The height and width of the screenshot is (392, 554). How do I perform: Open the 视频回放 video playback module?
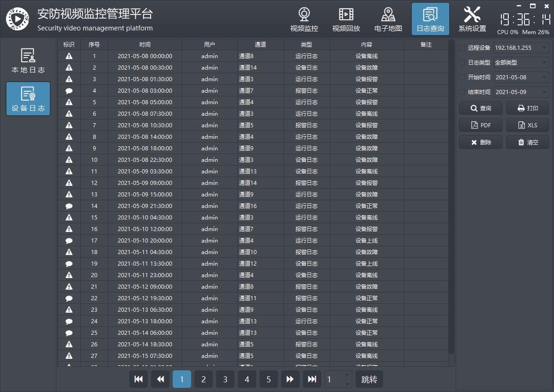click(x=346, y=19)
